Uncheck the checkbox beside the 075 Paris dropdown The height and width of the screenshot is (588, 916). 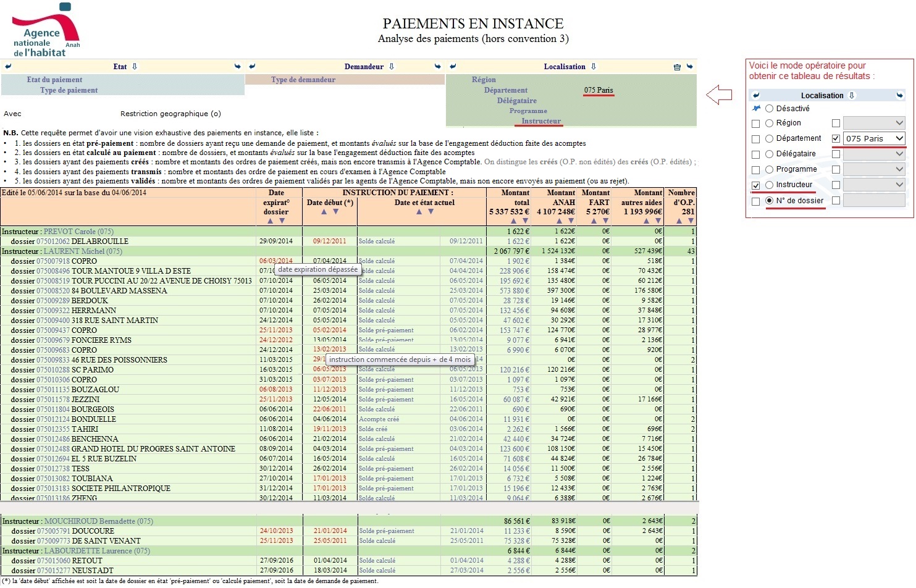tap(836, 139)
